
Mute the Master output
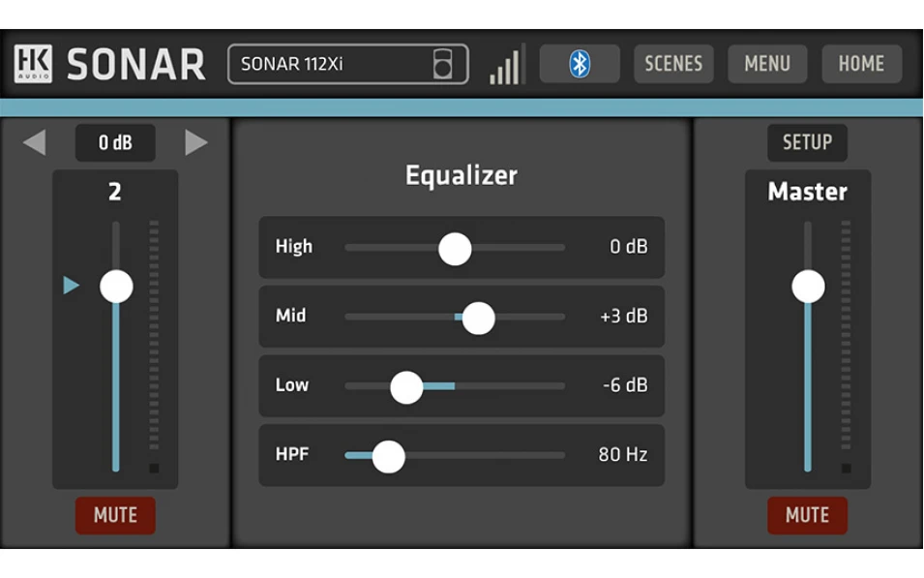click(x=807, y=515)
